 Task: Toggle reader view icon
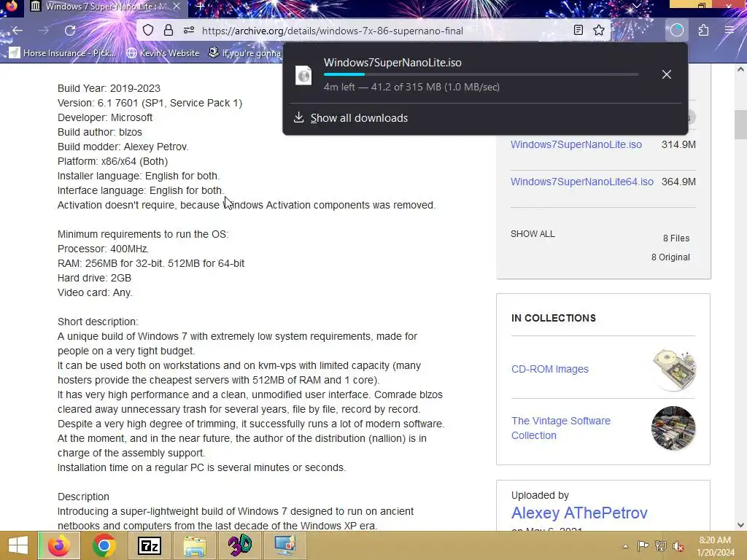point(578,31)
